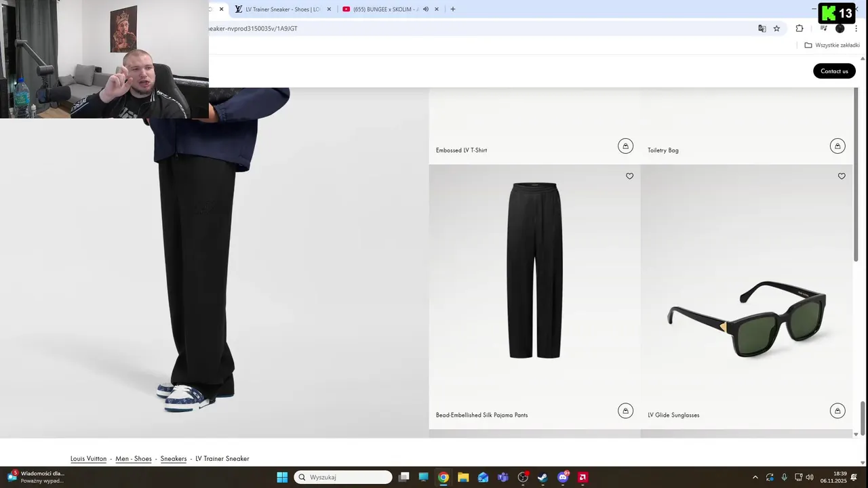Screen dimensions: 868x488
Task: Add Bead-Embellished Silk Pajama Pants to bag
Action: [625, 411]
